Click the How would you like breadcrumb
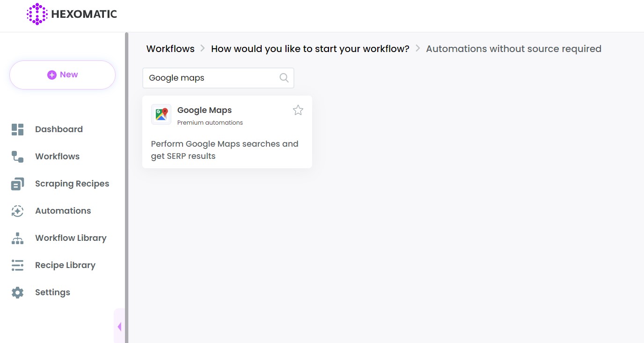Image resolution: width=644 pixels, height=343 pixels. point(310,48)
